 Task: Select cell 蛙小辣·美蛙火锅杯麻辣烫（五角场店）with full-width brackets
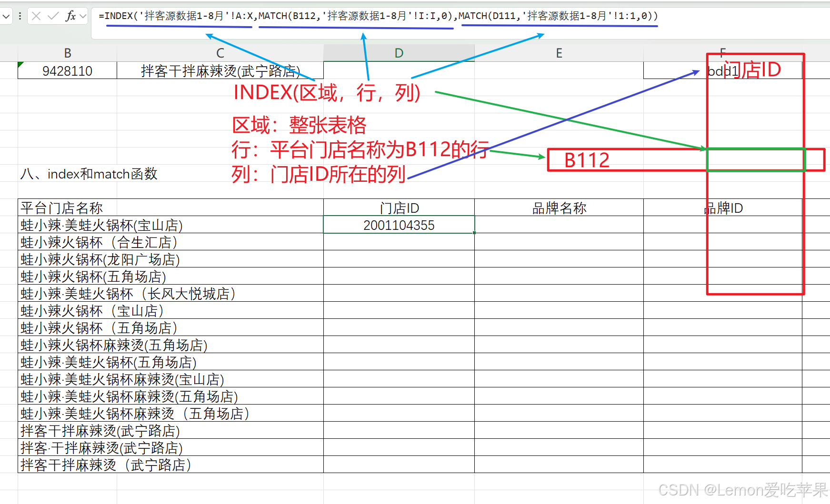click(170, 413)
